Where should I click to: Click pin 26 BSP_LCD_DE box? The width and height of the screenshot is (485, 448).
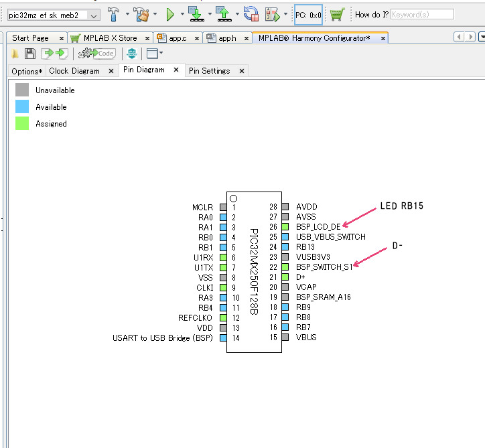[285, 227]
